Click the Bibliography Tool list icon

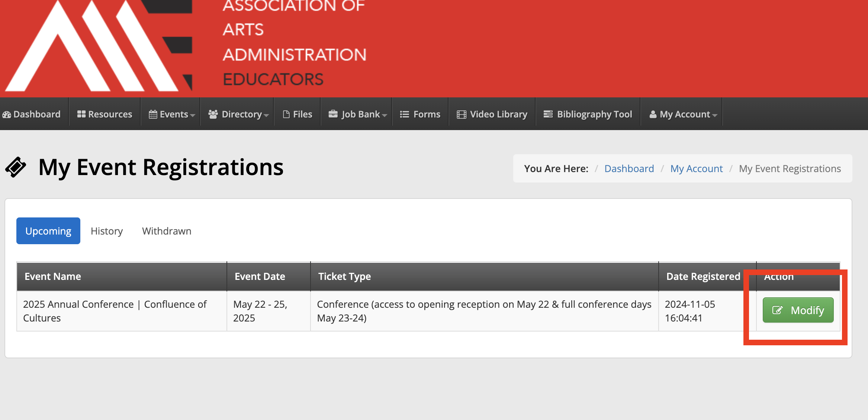pyautogui.click(x=548, y=114)
